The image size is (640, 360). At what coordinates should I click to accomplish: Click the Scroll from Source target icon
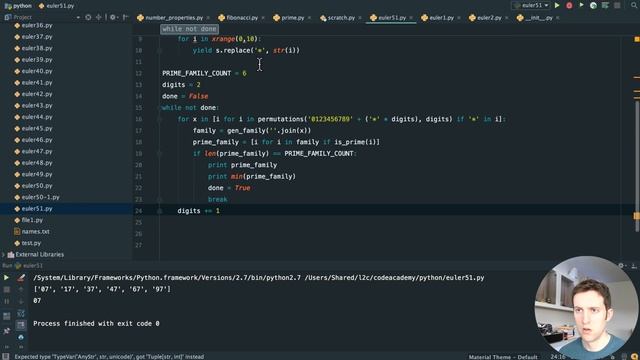pyautogui.click(x=88, y=17)
